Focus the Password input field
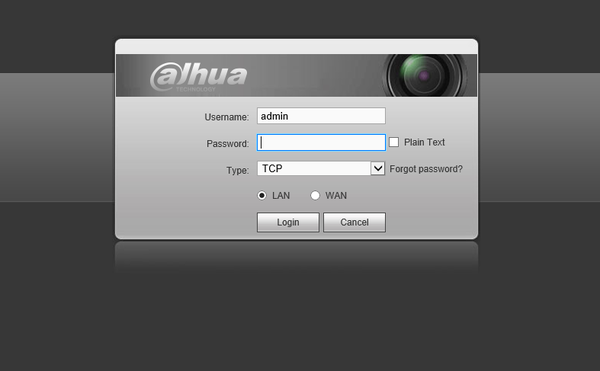Image resolution: width=600 pixels, height=371 pixels. pyautogui.click(x=321, y=142)
